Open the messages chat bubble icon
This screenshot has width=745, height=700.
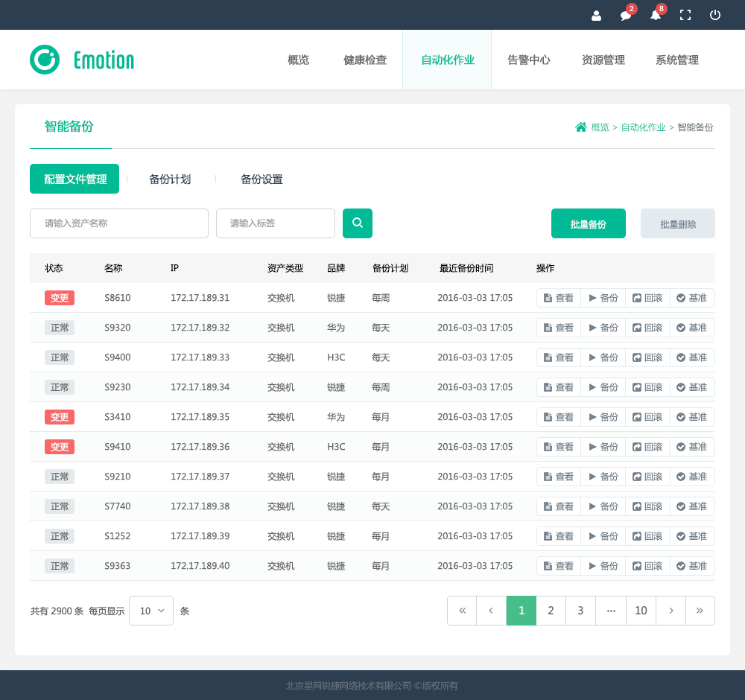pos(626,15)
